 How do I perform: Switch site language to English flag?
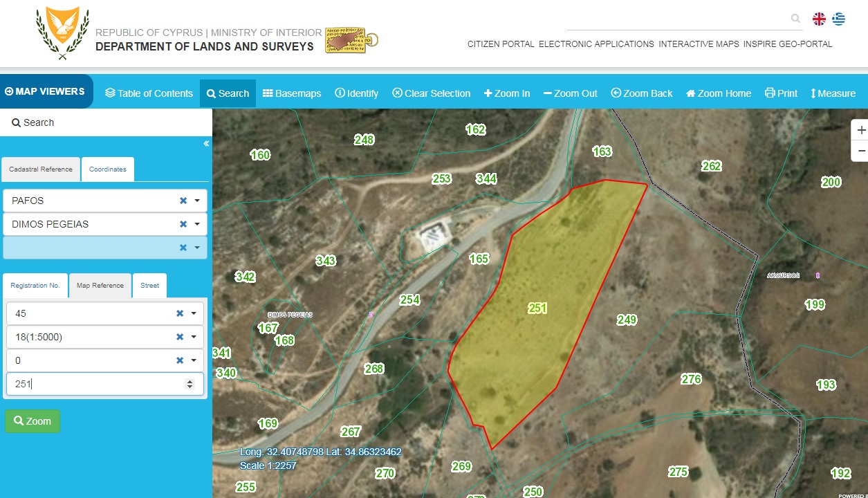pyautogui.click(x=819, y=19)
